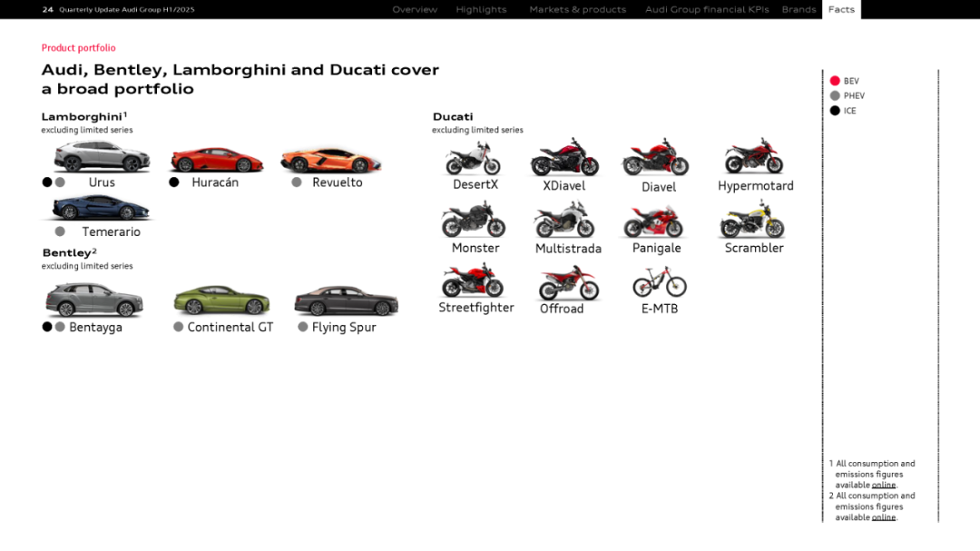980x551 pixels.
Task: Switch to the Brands tab
Action: (799, 10)
